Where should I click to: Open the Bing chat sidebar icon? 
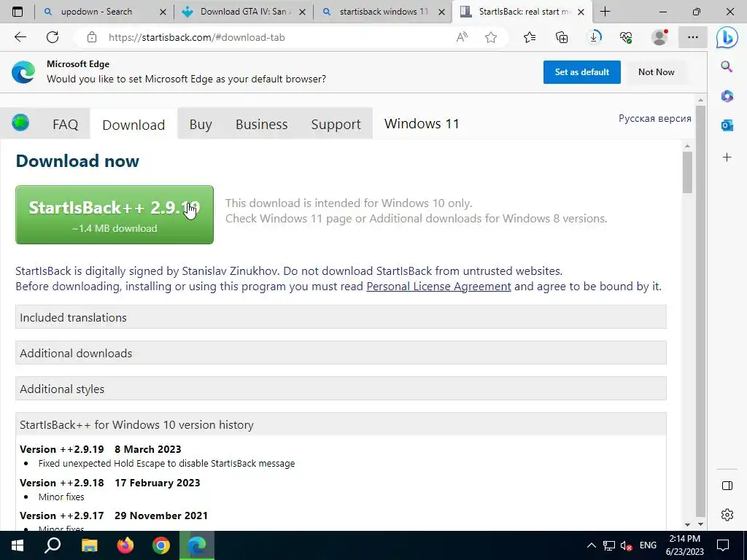727,37
